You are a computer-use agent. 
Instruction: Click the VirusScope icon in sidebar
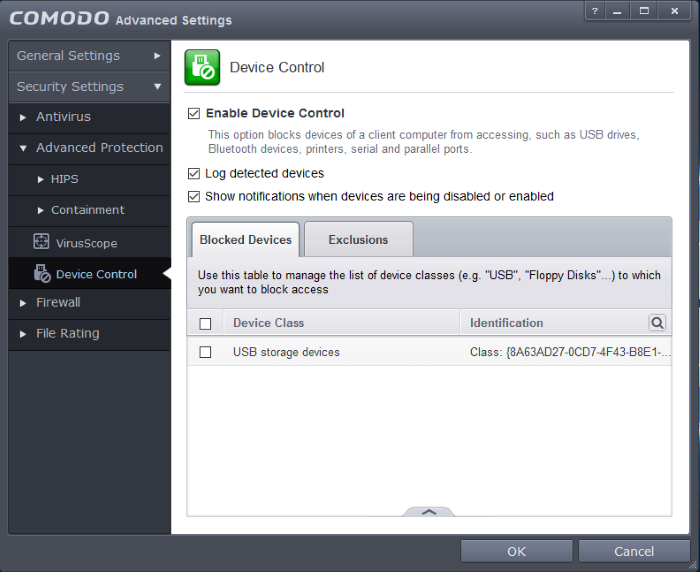(42, 242)
